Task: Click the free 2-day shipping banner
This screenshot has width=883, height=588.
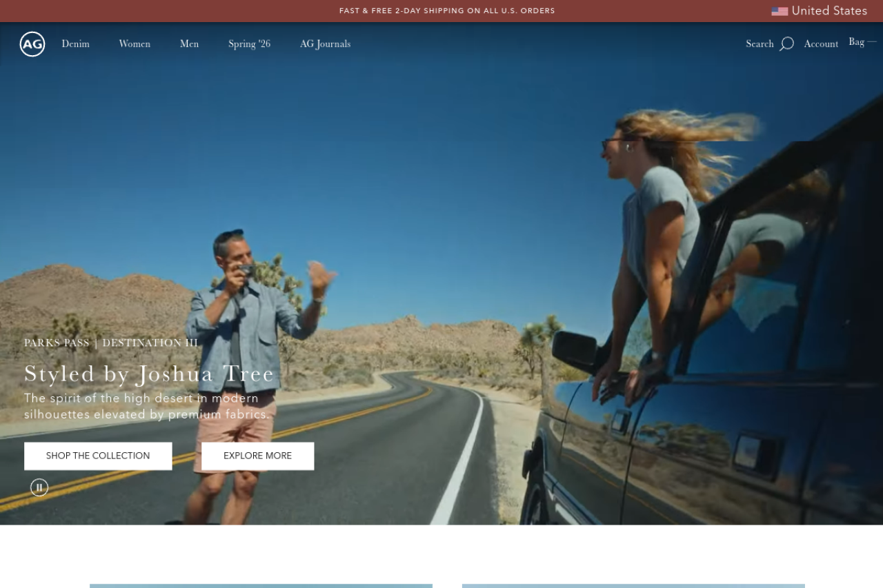Action: pyautogui.click(x=447, y=11)
